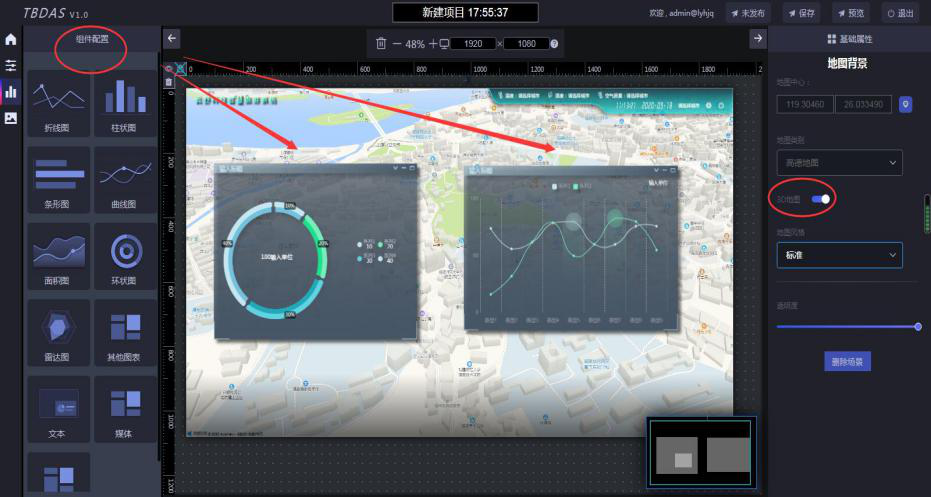Toggle the 3D地图 switch
931x497 pixels.
pos(820,199)
